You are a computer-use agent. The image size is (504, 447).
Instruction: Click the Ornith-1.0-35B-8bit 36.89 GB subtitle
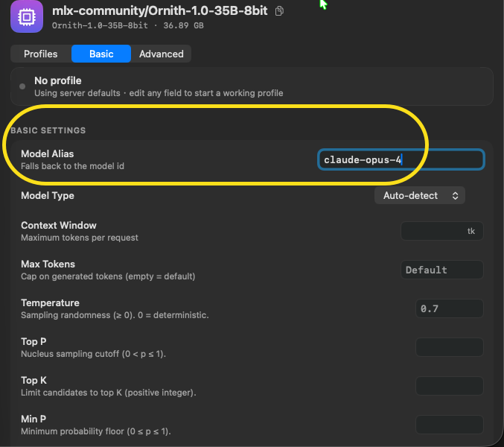[x=127, y=25]
